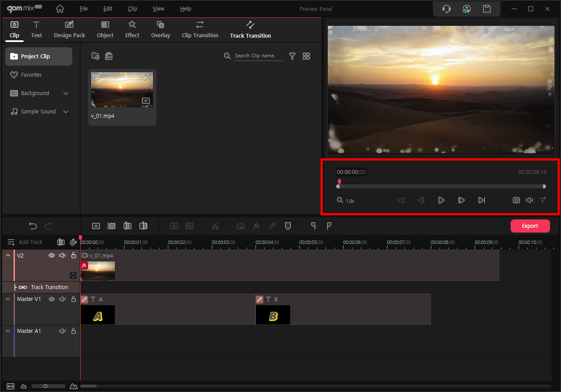Expand the Background category
The width and height of the screenshot is (561, 392).
coord(66,93)
